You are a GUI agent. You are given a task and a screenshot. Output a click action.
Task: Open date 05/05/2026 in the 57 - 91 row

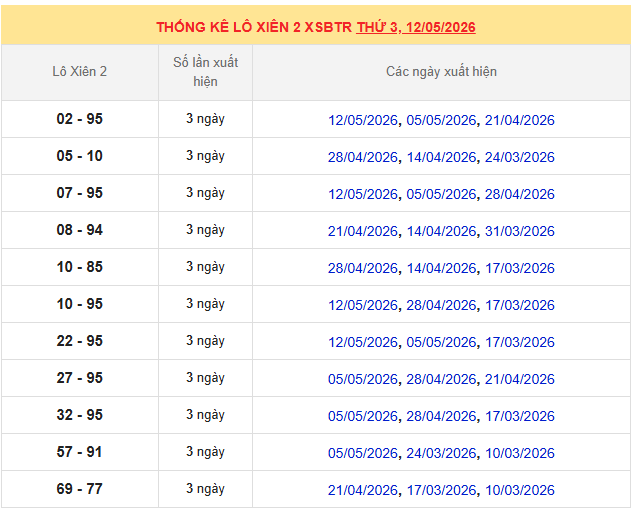[363, 453]
